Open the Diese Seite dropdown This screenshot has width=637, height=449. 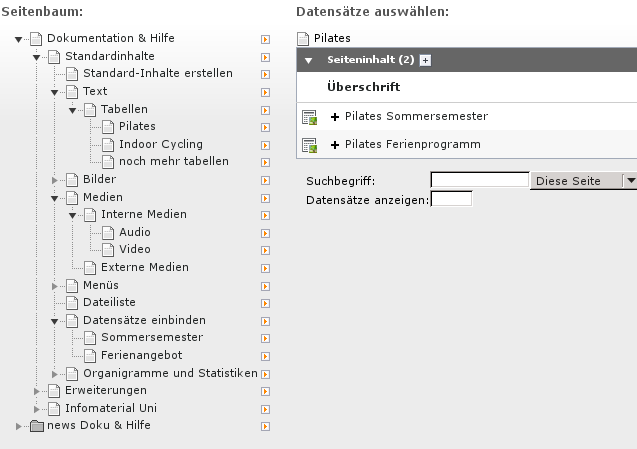(x=629, y=181)
